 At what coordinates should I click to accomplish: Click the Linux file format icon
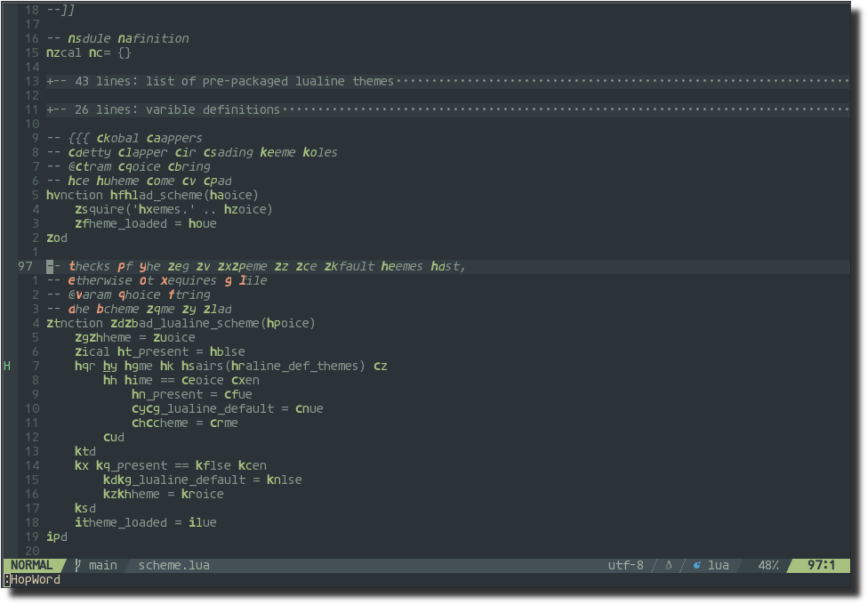[x=669, y=565]
